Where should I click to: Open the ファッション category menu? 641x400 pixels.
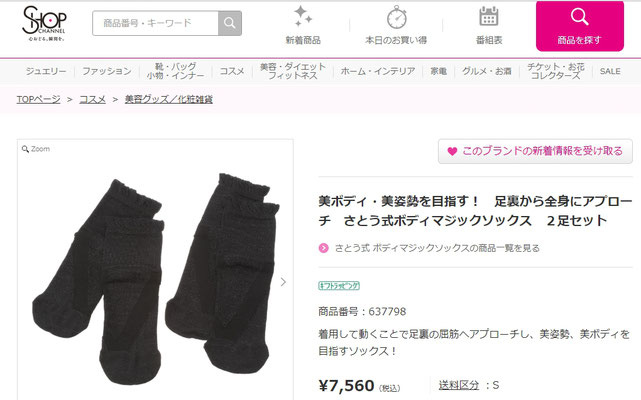click(x=107, y=71)
